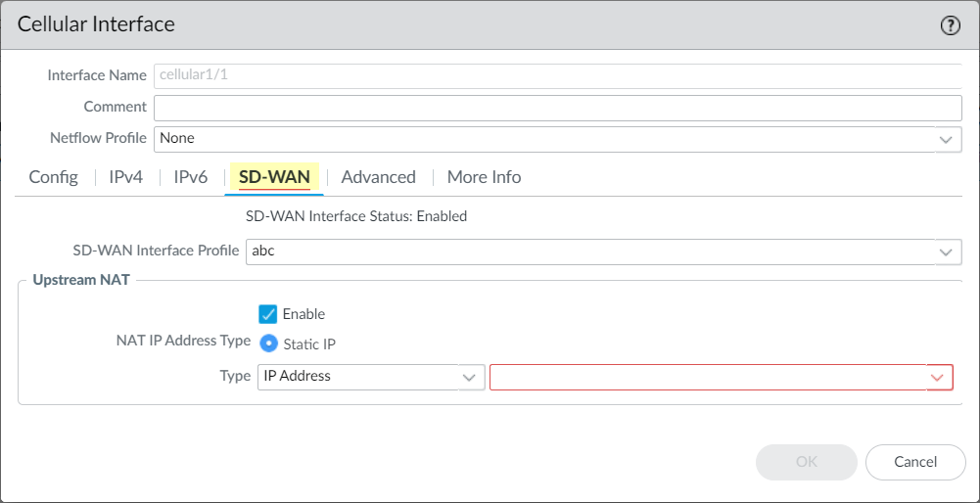Open the IPv6 tab

[x=191, y=177]
